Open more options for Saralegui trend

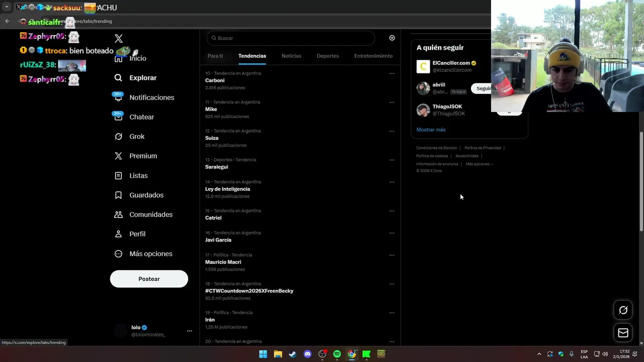[391, 160]
